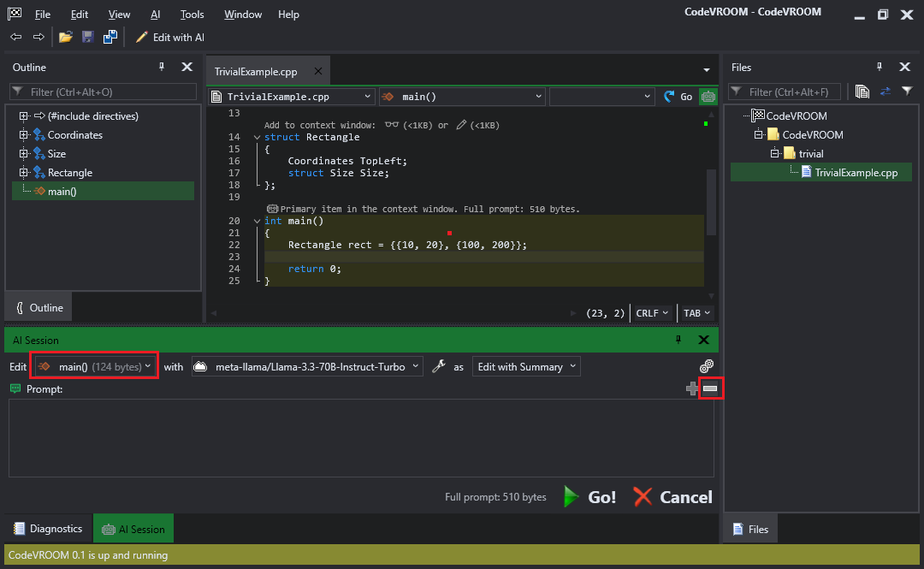
Task: Click the wrench settings icon next to model
Action: tap(438, 366)
